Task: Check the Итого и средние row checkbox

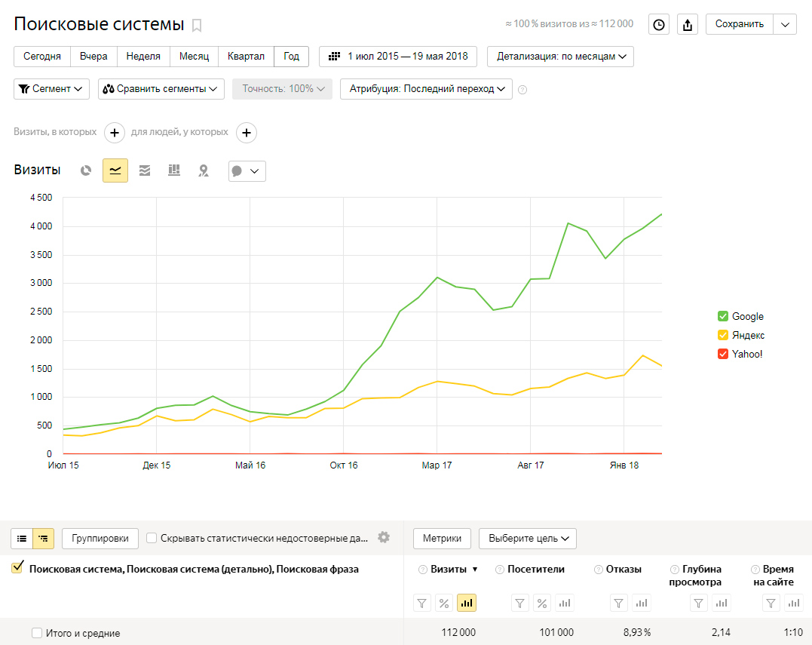Action: point(37,633)
